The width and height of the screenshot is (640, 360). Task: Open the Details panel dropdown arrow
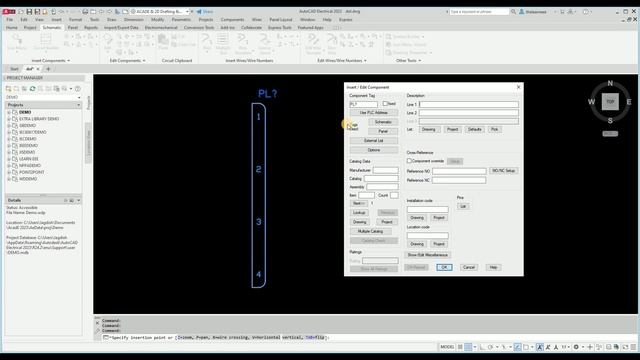tap(78, 200)
